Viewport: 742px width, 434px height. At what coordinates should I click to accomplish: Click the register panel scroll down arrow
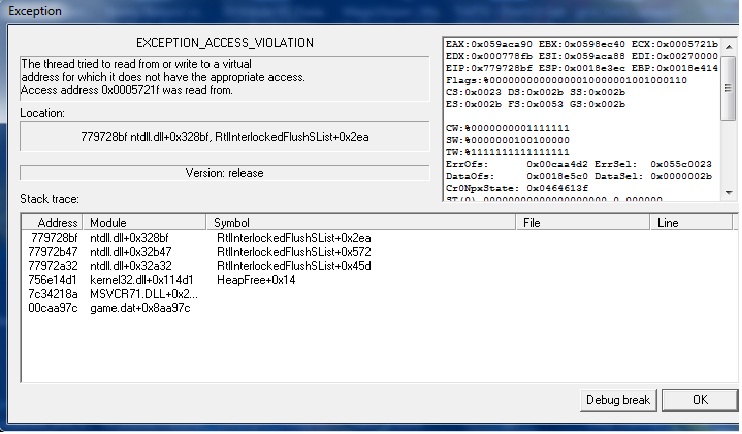click(729, 193)
